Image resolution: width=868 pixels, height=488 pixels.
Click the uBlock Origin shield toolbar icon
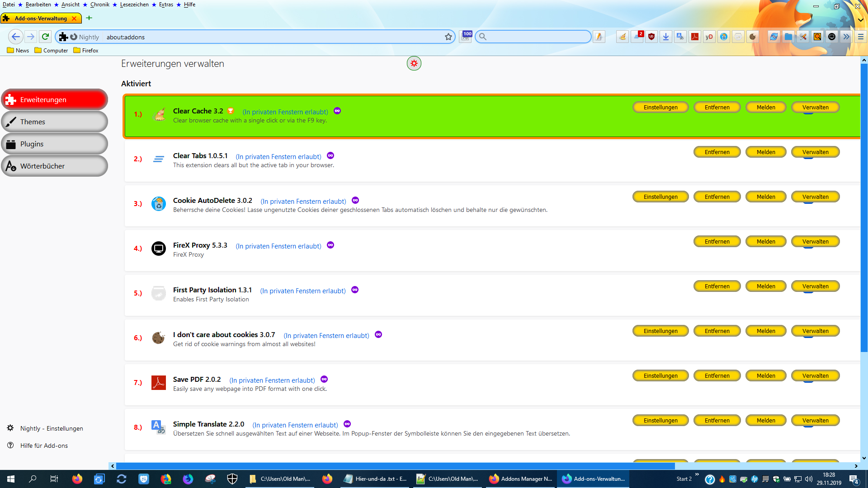pos(651,37)
